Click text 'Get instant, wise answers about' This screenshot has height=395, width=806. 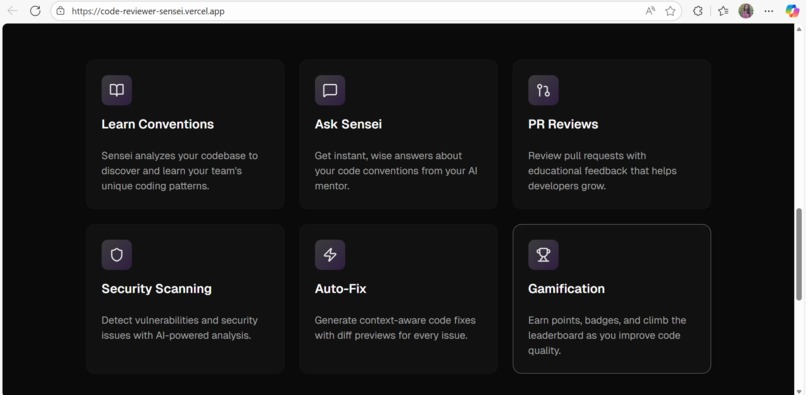point(389,155)
